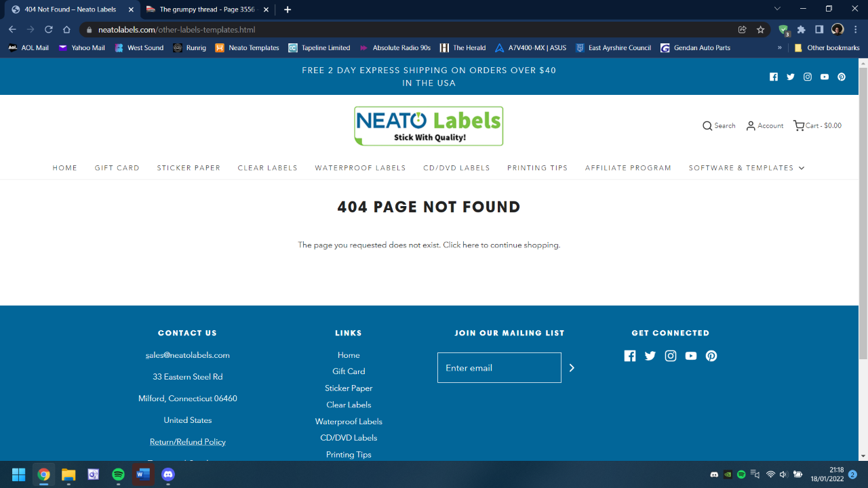Bookmark this page with the star icon

pyautogui.click(x=761, y=30)
